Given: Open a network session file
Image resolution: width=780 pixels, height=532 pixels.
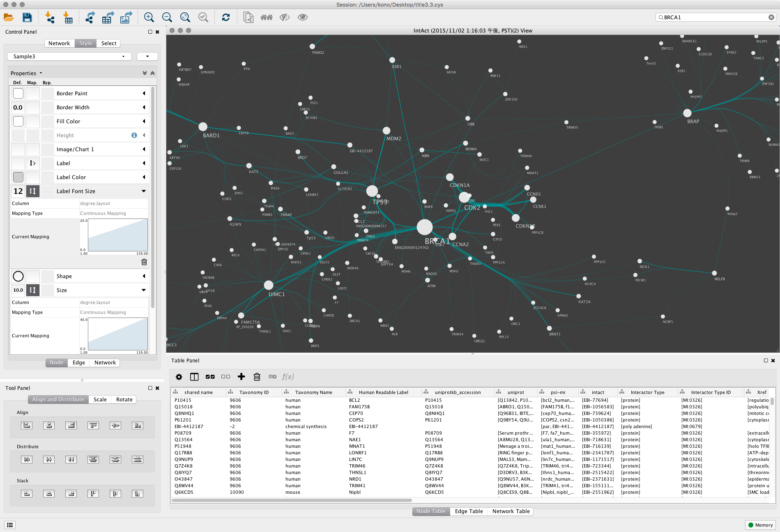Looking at the screenshot, I should tap(9, 17).
